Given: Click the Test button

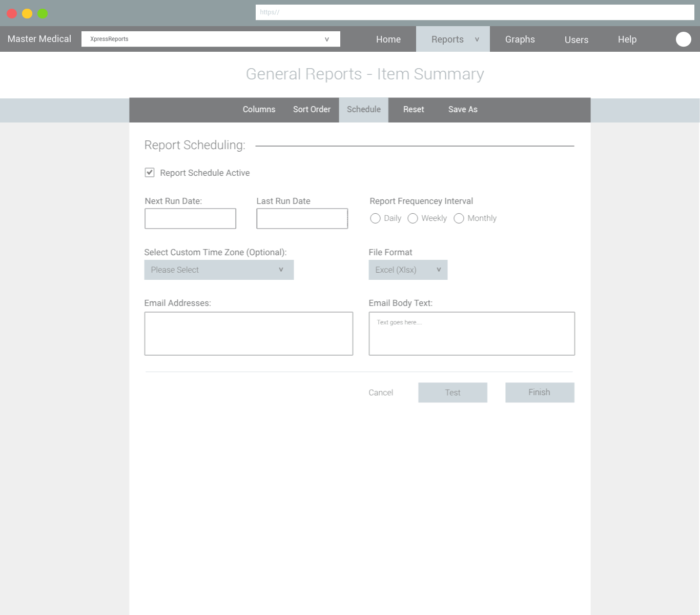Looking at the screenshot, I should tap(452, 393).
